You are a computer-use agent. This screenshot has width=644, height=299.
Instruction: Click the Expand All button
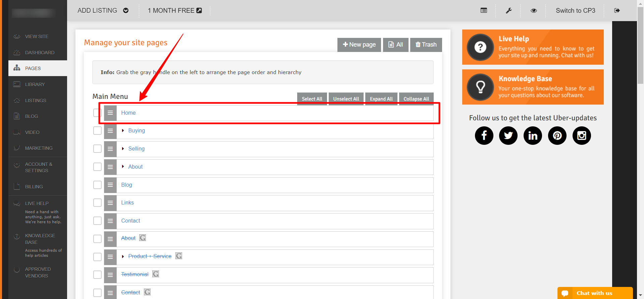click(381, 99)
